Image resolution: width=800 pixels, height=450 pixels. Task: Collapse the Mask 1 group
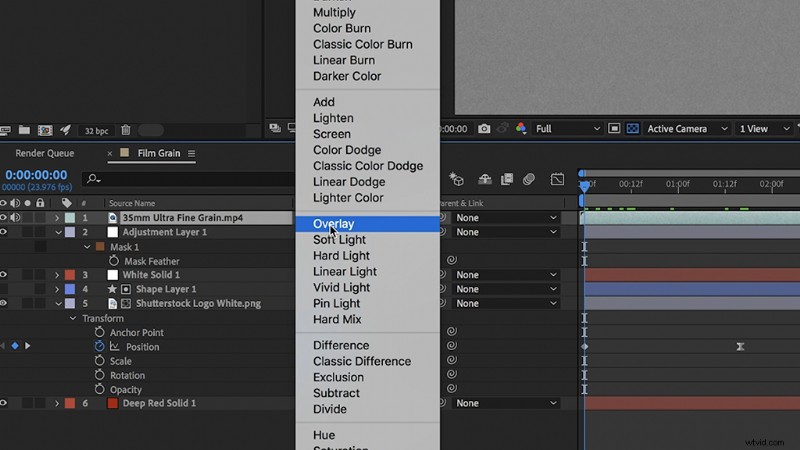pos(87,247)
